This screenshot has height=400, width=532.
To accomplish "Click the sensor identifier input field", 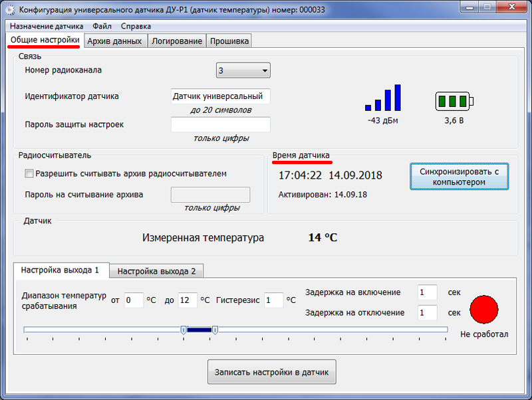I will click(221, 96).
